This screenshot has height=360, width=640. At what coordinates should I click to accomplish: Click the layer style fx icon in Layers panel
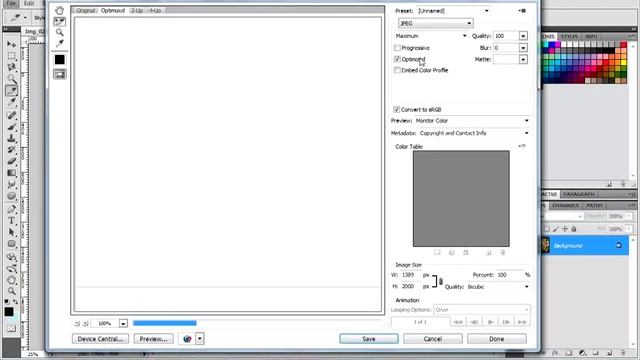pyautogui.click(x=555, y=353)
